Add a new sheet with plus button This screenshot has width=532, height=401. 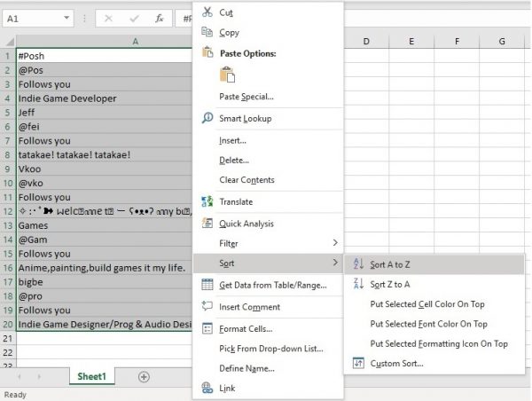point(144,377)
